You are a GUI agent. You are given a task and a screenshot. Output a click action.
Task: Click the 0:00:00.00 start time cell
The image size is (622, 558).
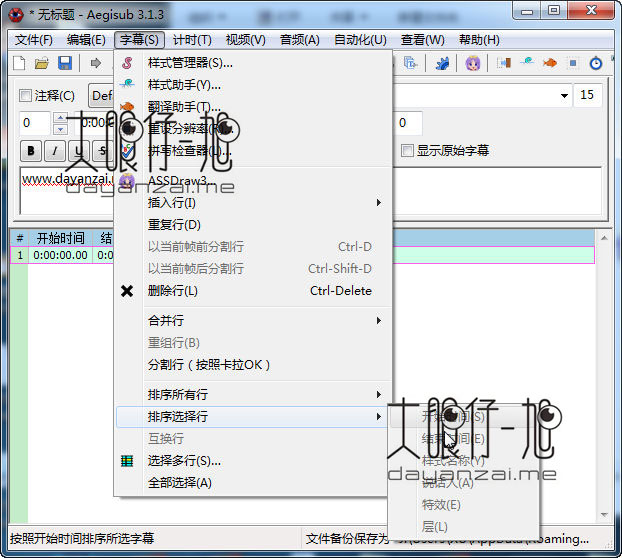pos(60,255)
